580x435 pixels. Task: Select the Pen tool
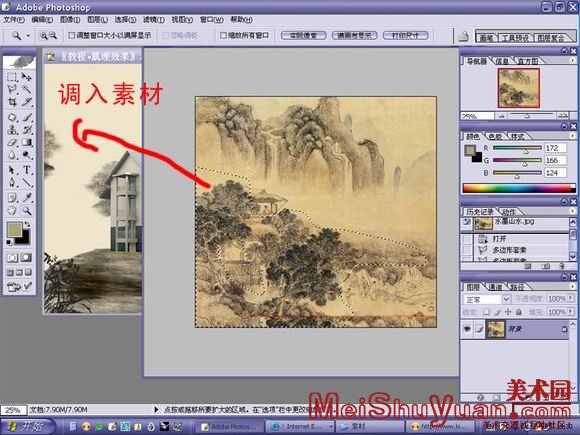point(12,182)
